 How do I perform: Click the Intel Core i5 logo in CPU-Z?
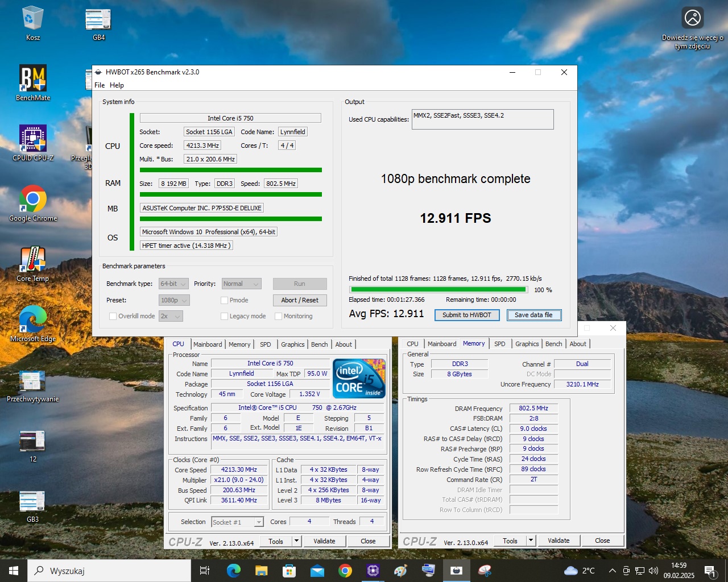click(359, 378)
